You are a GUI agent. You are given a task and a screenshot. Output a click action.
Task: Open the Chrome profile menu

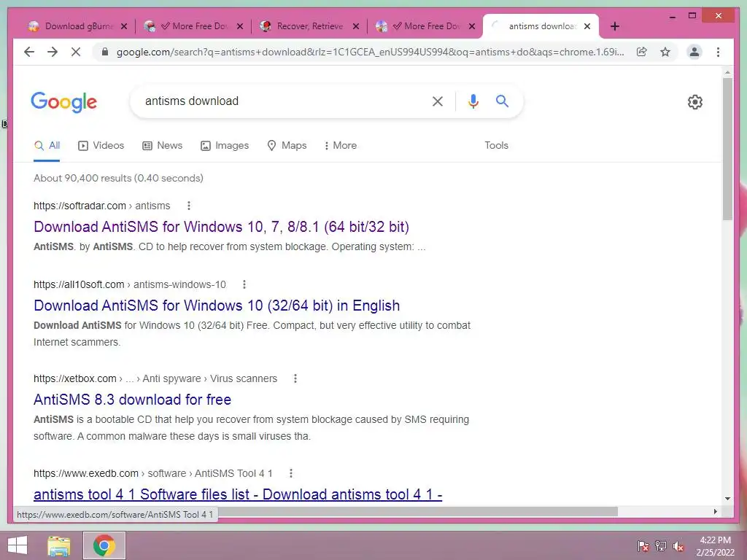coord(694,52)
